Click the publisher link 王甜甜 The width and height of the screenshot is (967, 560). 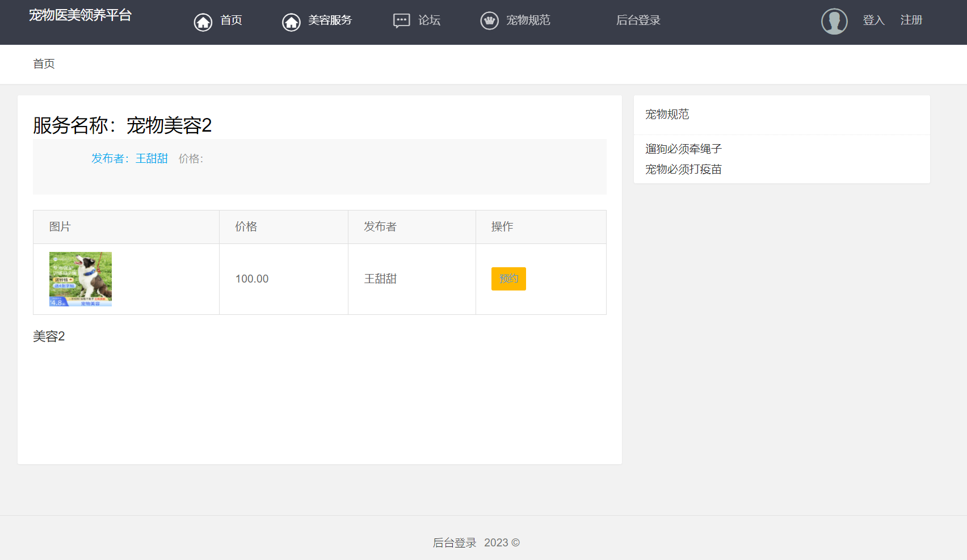point(152,158)
